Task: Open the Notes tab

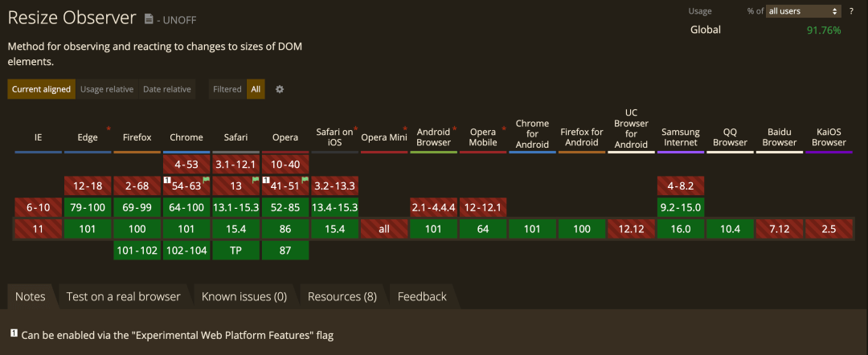Action: [31, 296]
